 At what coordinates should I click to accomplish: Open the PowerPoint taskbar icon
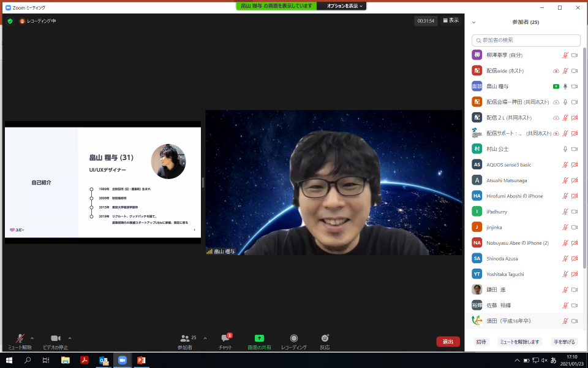tap(141, 360)
